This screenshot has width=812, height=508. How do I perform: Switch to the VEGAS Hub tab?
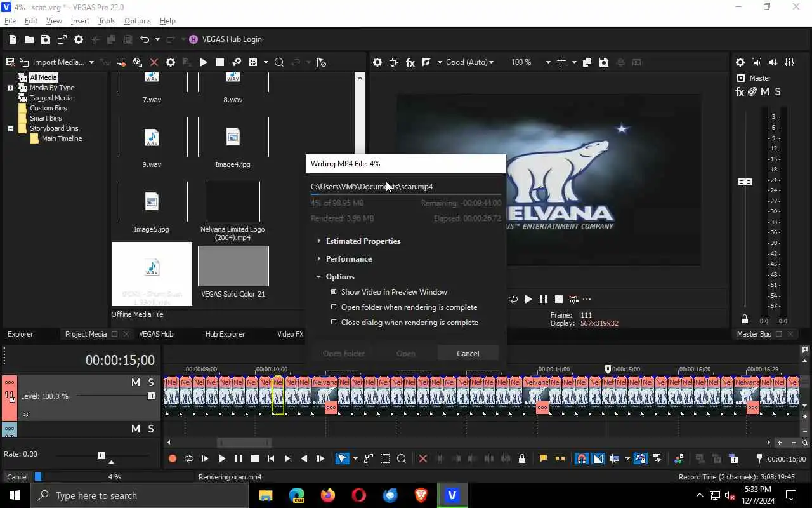point(156,334)
